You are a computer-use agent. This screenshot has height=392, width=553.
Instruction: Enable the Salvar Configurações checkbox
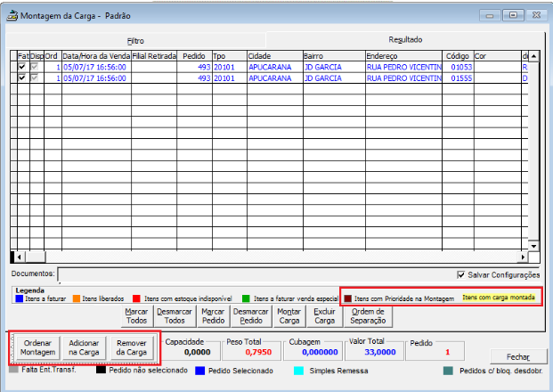pos(460,274)
